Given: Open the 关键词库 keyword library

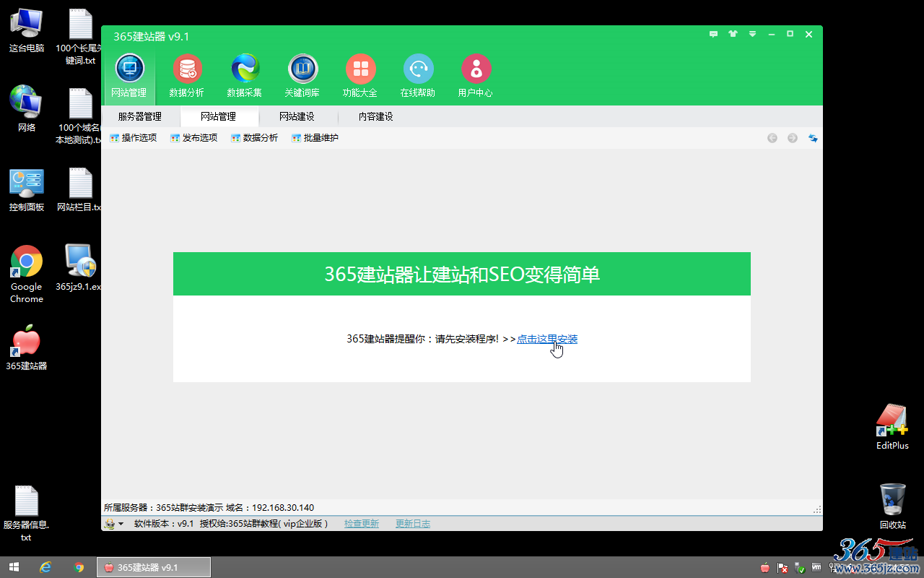Looking at the screenshot, I should (302, 76).
